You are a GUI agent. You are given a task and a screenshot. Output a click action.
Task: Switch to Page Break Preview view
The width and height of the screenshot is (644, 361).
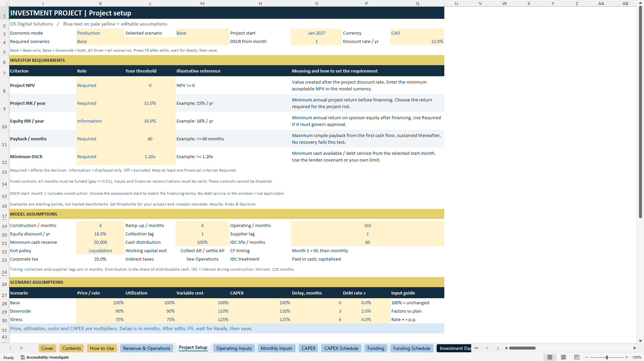(577, 357)
